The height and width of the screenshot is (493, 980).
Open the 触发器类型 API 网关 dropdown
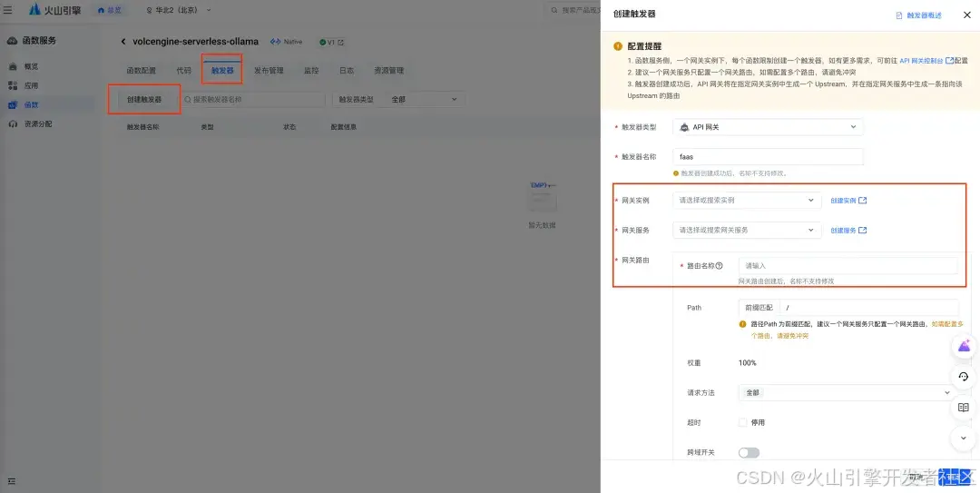[x=769, y=127]
